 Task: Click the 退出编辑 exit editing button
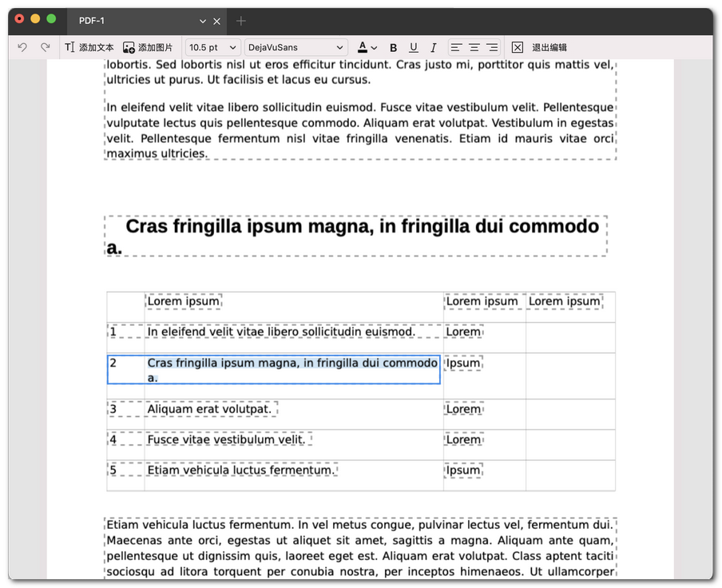click(549, 47)
